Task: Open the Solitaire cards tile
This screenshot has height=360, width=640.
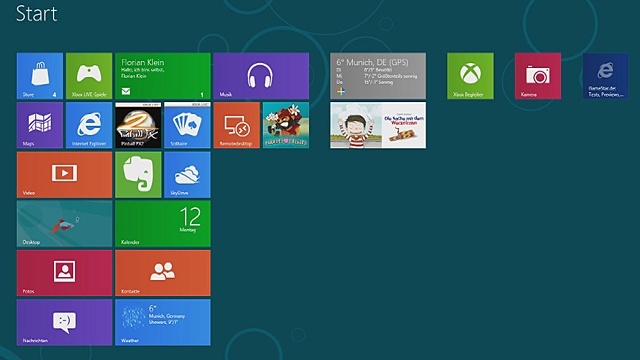Action: (x=187, y=125)
